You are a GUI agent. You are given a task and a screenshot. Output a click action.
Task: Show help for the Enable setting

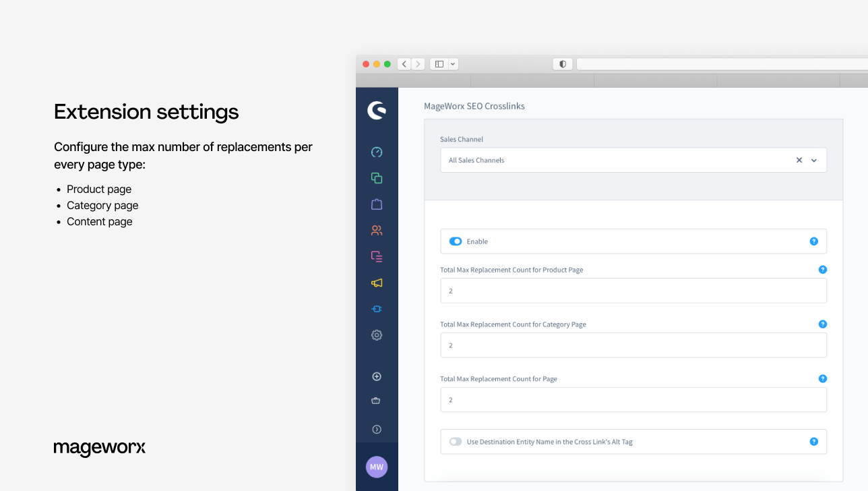[813, 241]
